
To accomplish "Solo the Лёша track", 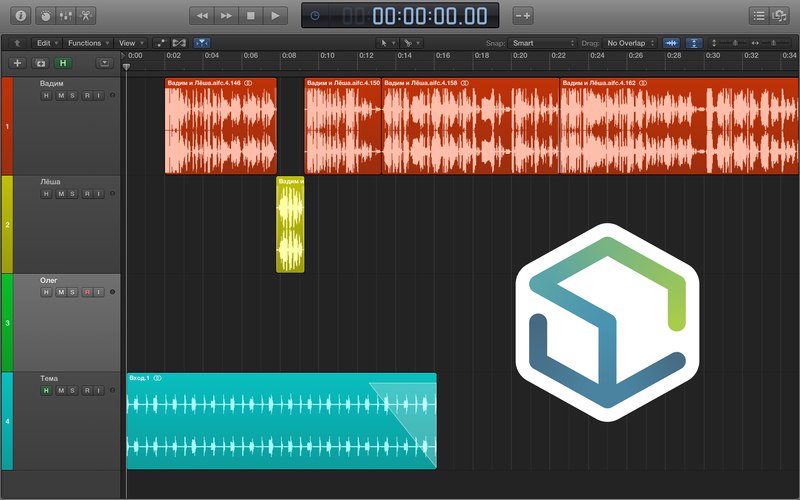I will 72,194.
